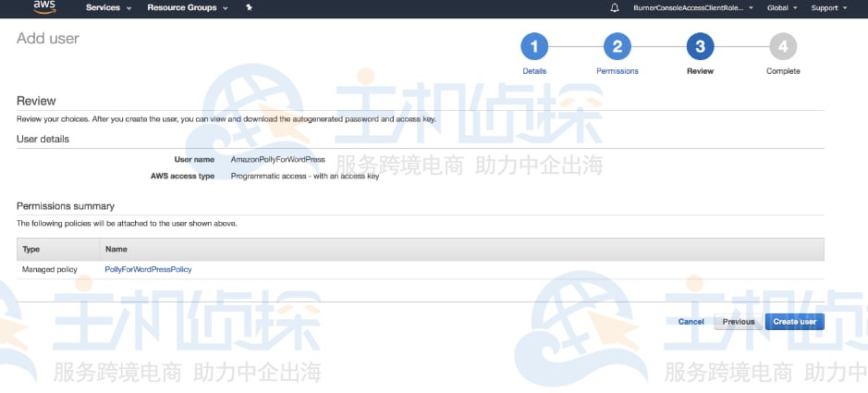868x393 pixels.
Task: Open the PollyForWordPressPolicy link
Action: point(148,270)
